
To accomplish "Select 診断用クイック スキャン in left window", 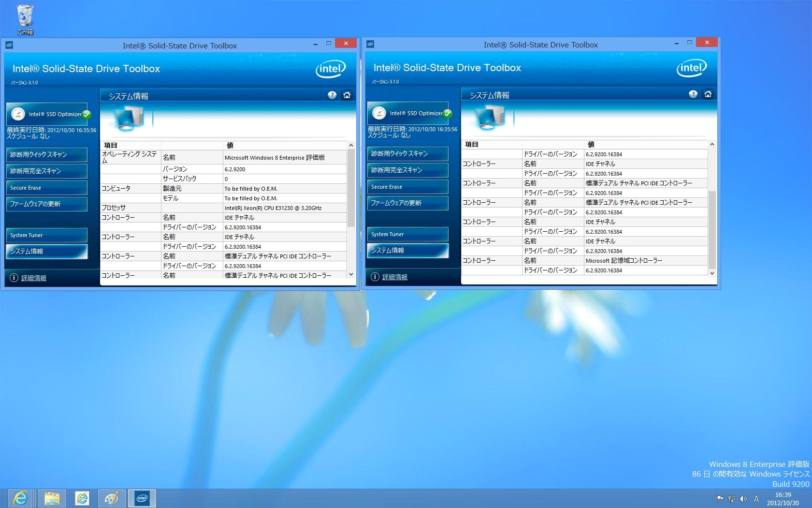I will [47, 155].
